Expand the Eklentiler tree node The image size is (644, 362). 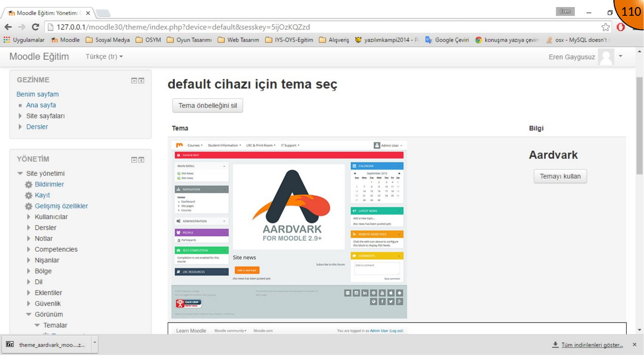29,293
